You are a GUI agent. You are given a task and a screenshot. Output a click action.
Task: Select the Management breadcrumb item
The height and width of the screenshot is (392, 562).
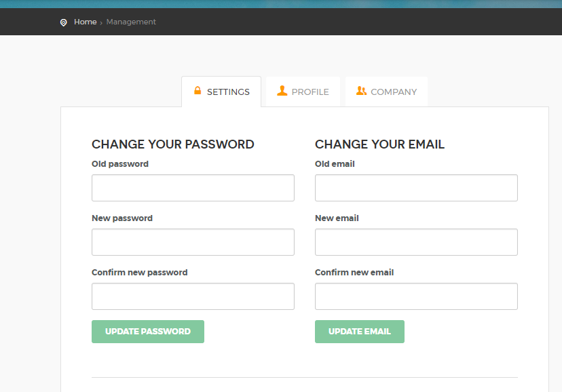coord(131,22)
